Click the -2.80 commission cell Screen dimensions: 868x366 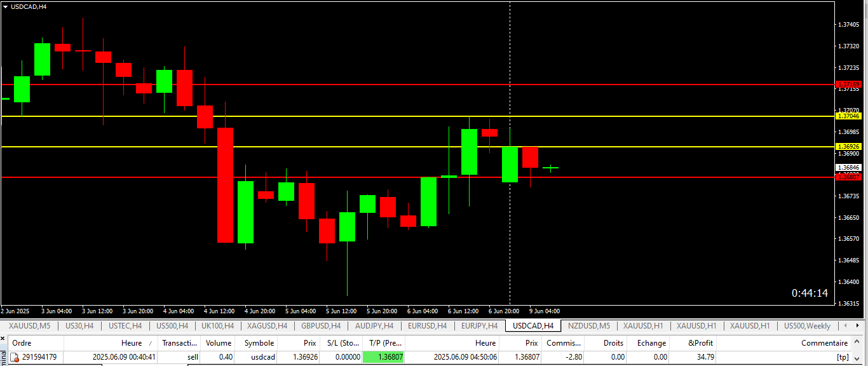[x=573, y=357]
